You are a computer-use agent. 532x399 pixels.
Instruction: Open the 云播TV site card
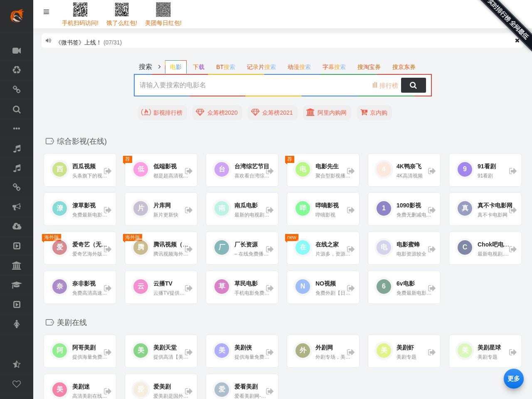(161, 287)
